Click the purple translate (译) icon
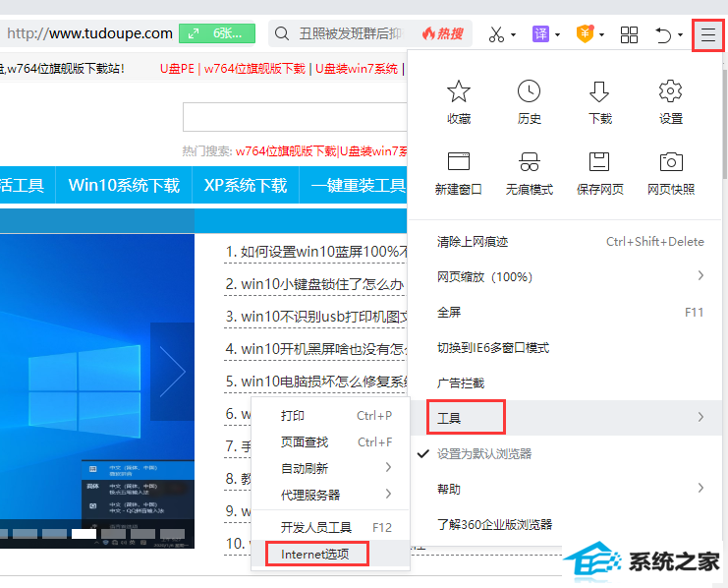Image resolution: width=728 pixels, height=588 pixels. click(541, 34)
